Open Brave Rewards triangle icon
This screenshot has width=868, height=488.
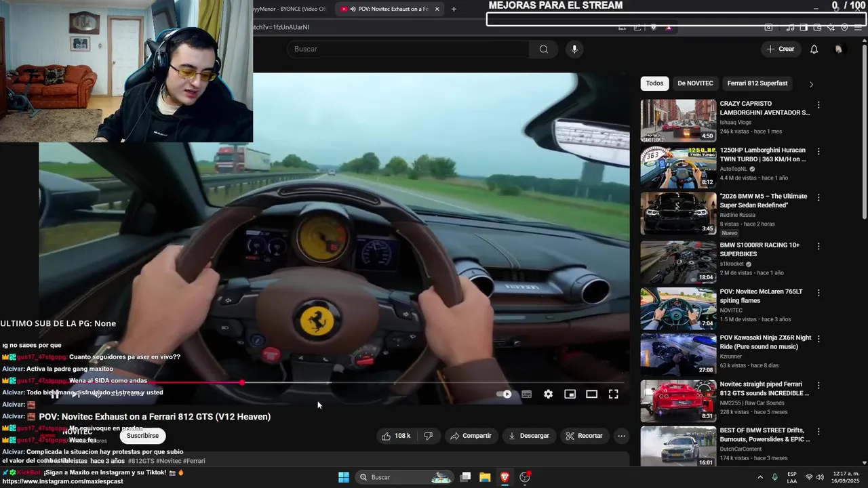click(x=669, y=28)
